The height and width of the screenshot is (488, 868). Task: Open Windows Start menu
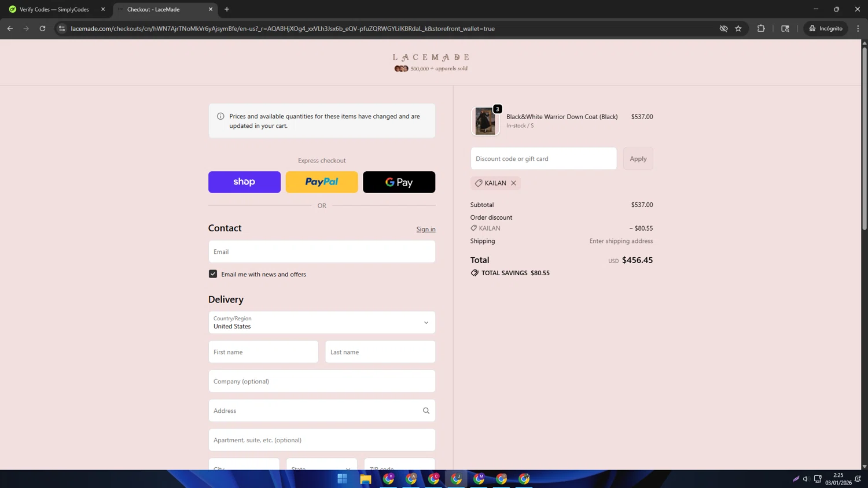click(343, 479)
